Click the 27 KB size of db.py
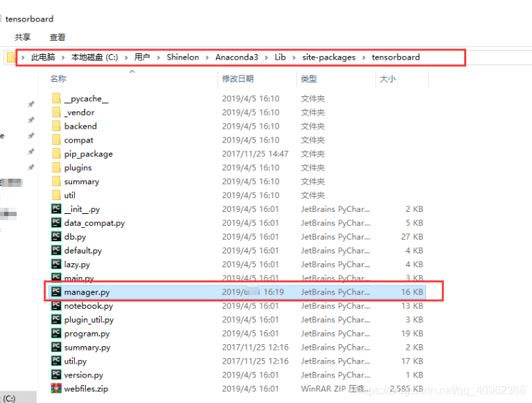 [412, 236]
